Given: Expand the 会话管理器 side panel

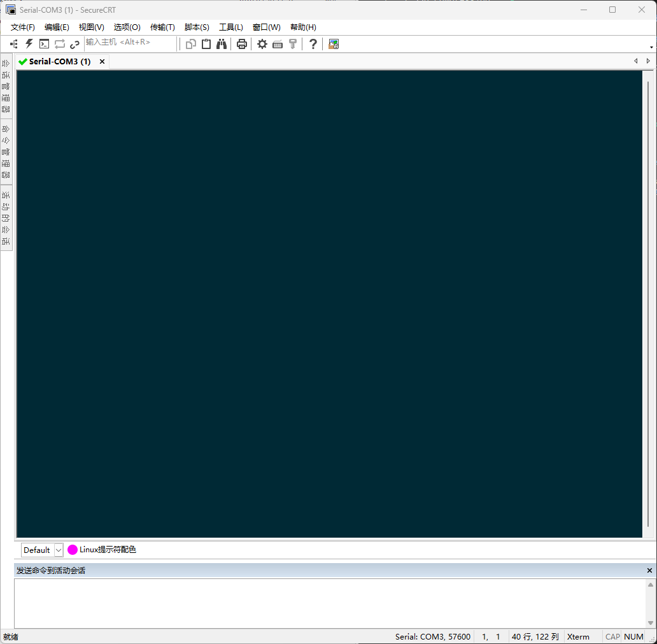Looking at the screenshot, I should [x=6, y=86].
